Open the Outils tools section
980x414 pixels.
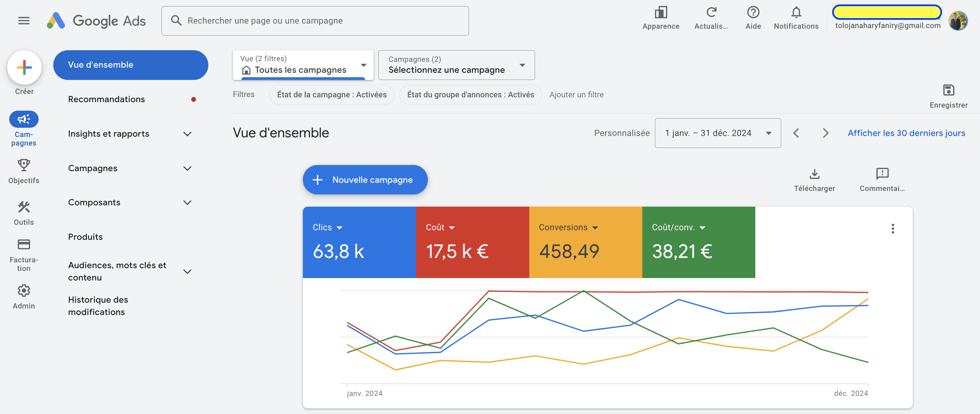(x=24, y=207)
